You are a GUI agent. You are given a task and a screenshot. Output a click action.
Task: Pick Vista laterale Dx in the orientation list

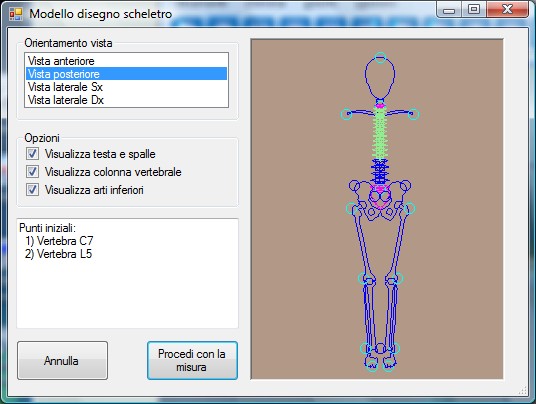(x=126, y=100)
